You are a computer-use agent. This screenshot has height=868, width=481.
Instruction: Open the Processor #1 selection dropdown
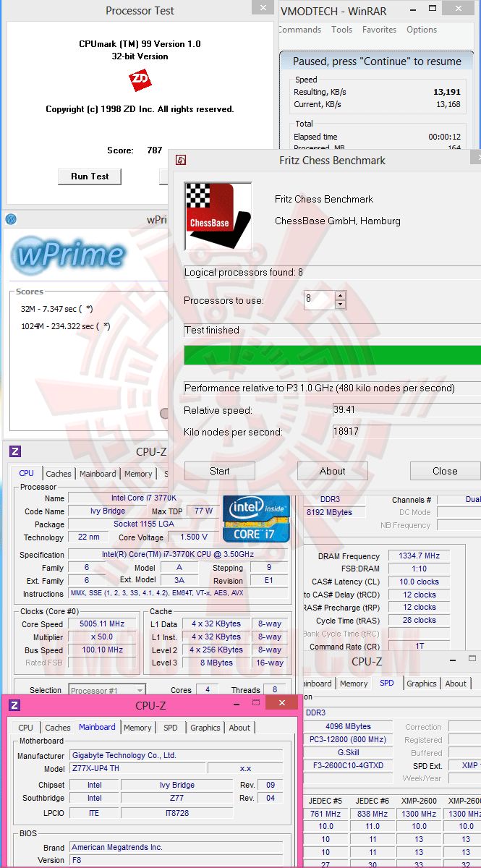(140, 690)
